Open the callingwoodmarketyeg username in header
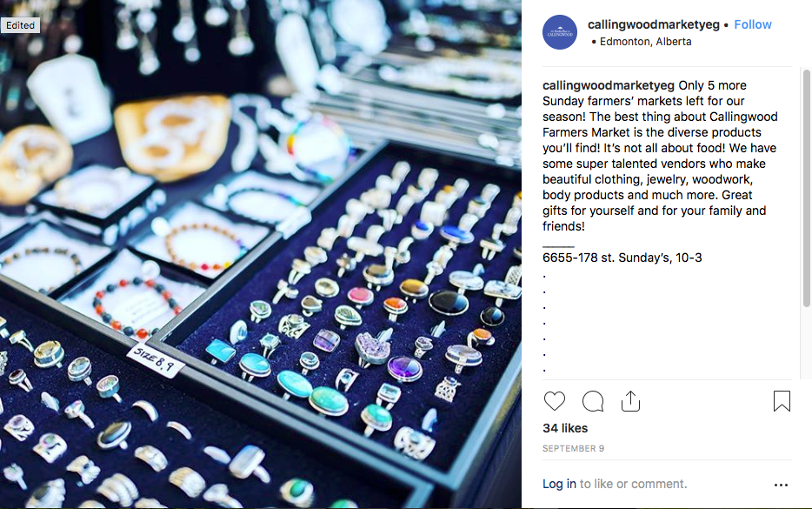 pyautogui.click(x=654, y=24)
